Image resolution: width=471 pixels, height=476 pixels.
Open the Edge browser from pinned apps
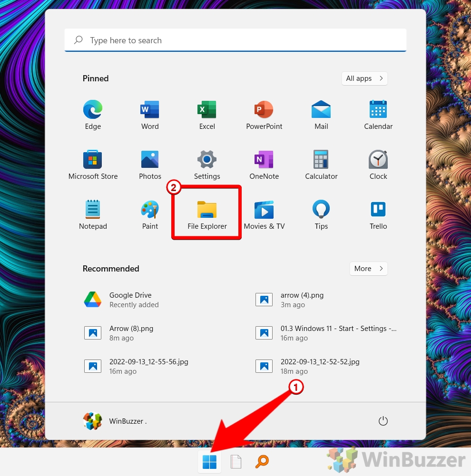(x=93, y=115)
